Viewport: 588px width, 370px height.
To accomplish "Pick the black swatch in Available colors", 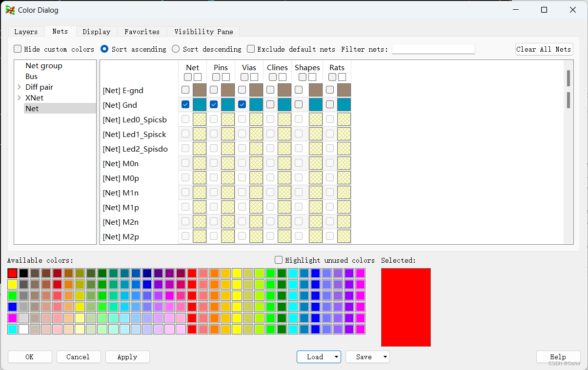I will (23, 273).
